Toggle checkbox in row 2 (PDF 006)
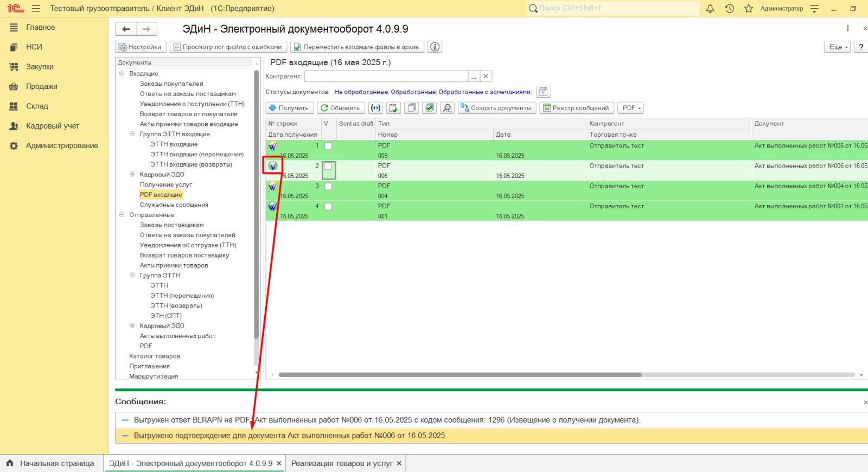868x472 pixels. coord(328,167)
